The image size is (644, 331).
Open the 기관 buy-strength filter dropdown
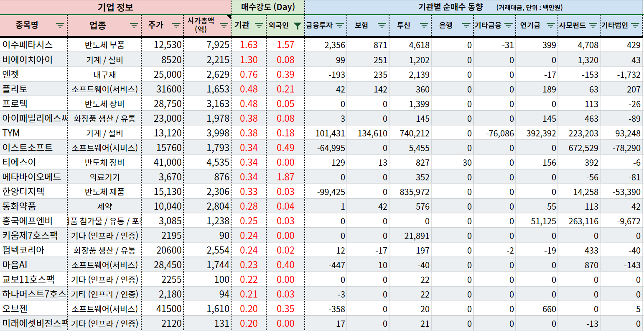click(x=259, y=26)
